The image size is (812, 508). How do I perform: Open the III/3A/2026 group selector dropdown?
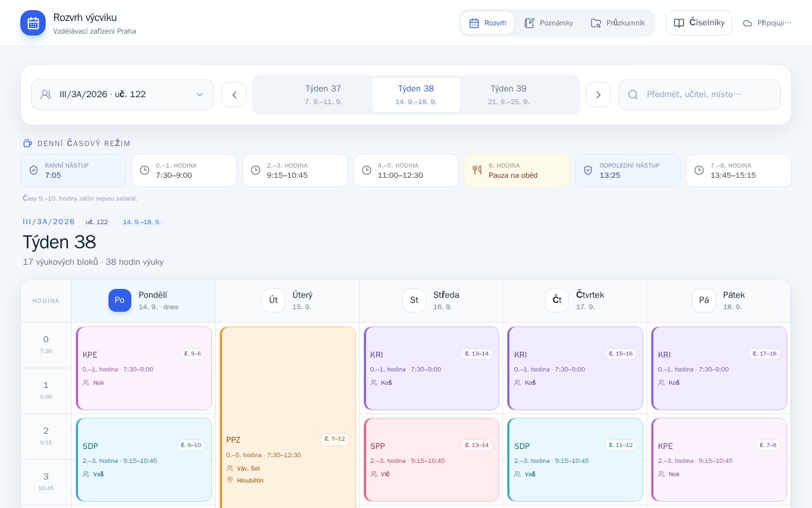pyautogui.click(x=122, y=95)
